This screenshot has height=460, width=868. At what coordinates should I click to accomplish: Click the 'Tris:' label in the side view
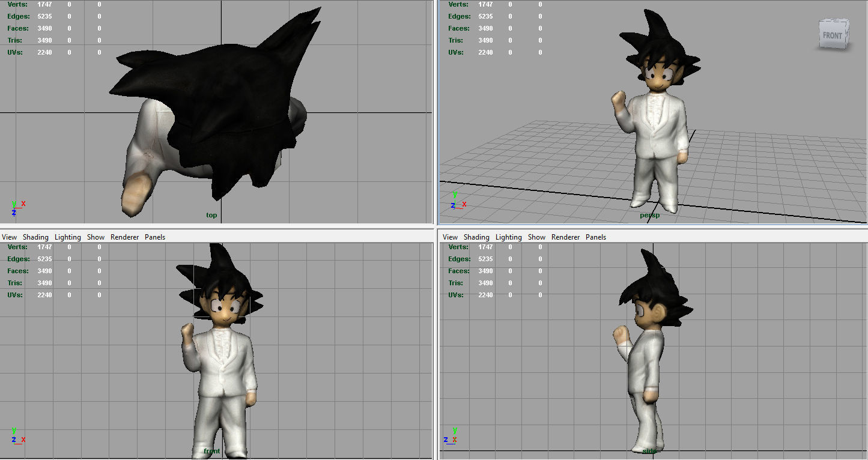coord(456,283)
